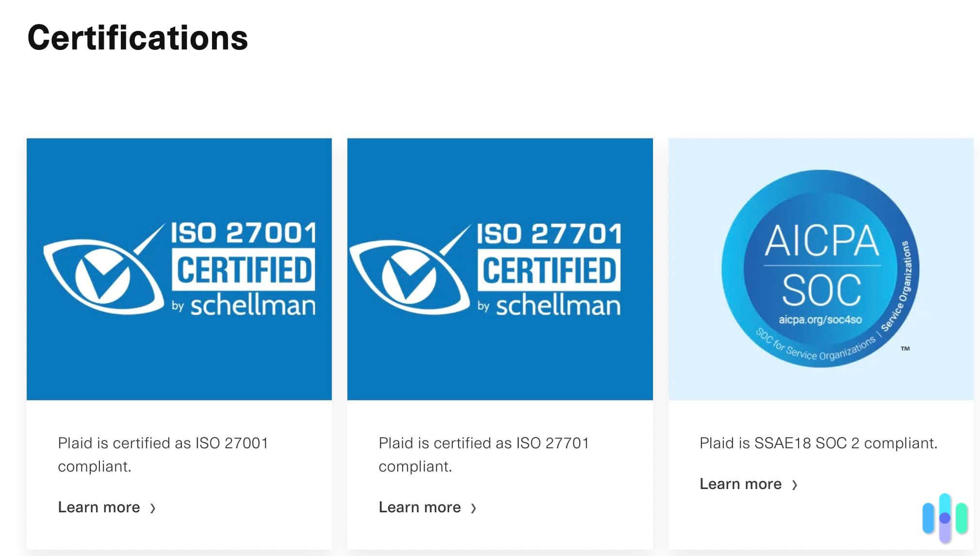Open Learn more for ISO 27001 compliance
This screenshot has height=556, width=980.
click(x=98, y=507)
